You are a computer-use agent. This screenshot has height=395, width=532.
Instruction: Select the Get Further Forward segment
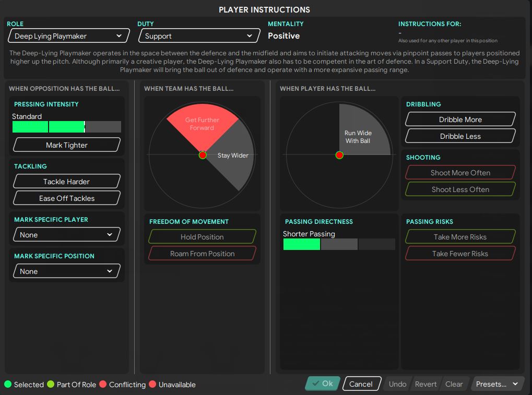[x=202, y=124]
